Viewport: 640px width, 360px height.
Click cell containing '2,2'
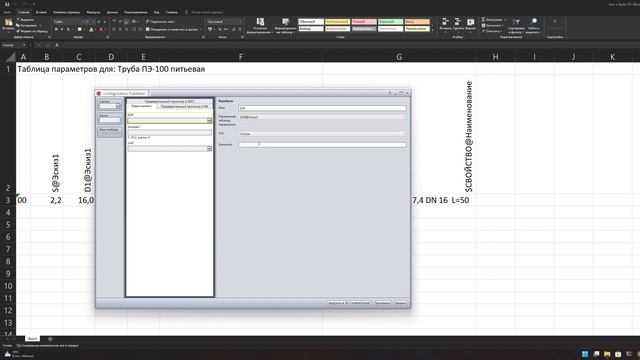[x=56, y=200]
